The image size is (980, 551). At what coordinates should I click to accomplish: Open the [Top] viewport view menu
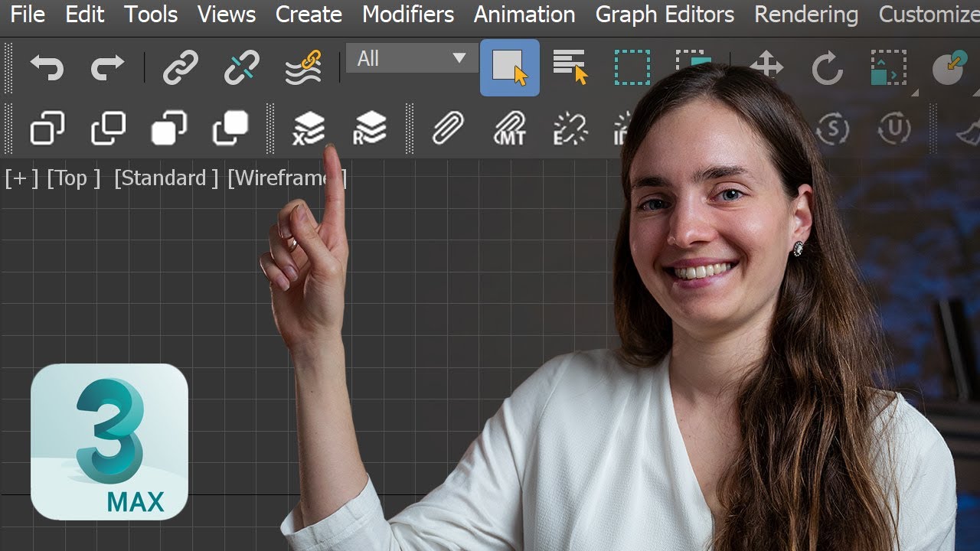click(73, 178)
